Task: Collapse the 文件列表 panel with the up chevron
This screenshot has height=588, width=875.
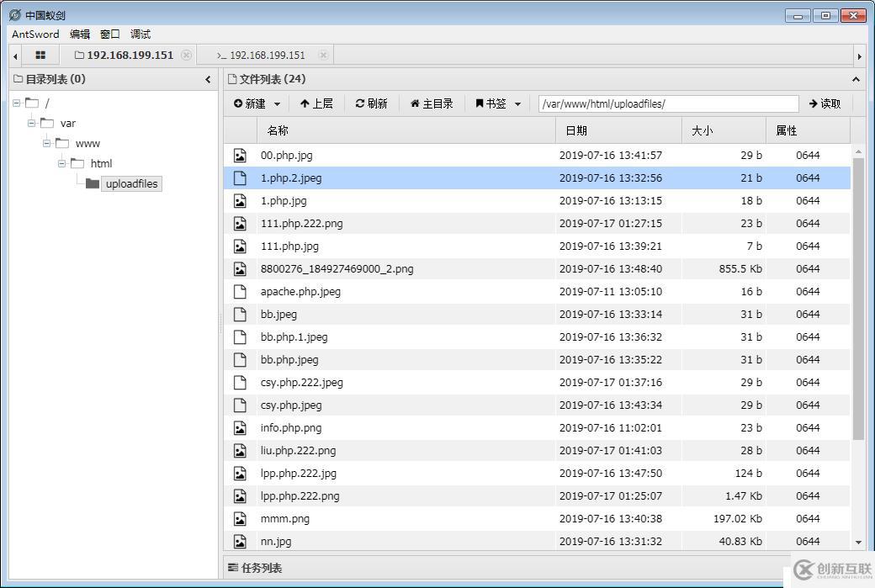Action: [x=856, y=79]
